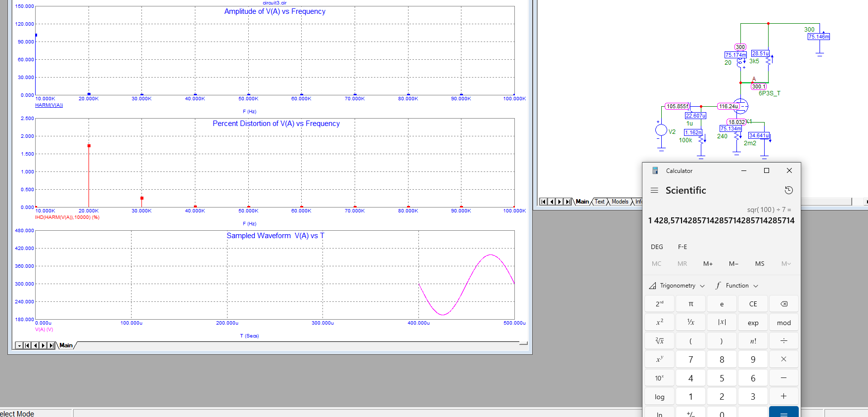Click the log button
Viewport: 868px width, 417px height.
[660, 397]
